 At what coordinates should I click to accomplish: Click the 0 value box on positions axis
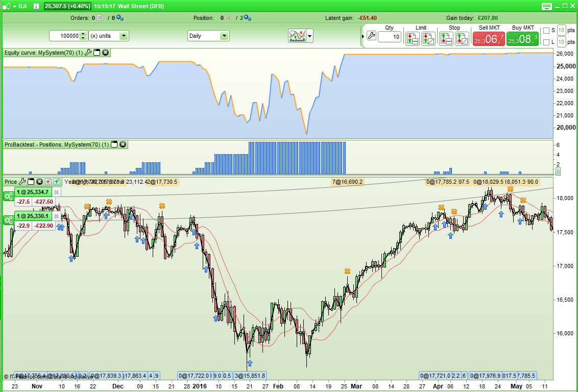(x=558, y=171)
